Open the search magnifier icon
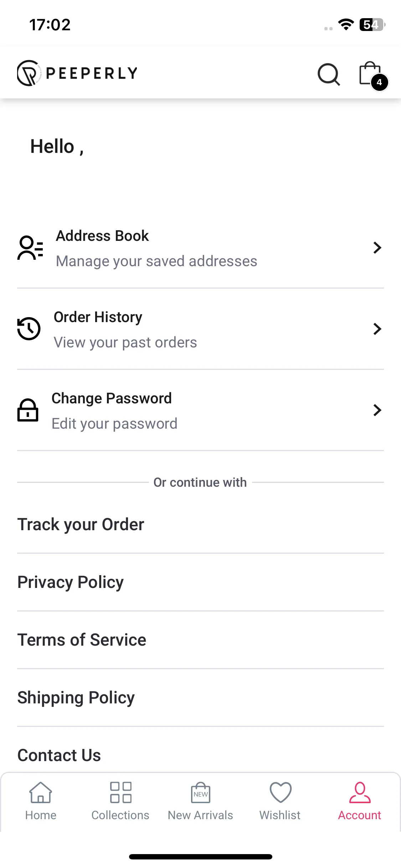Screen dimensions: 401x868 pos(329,74)
